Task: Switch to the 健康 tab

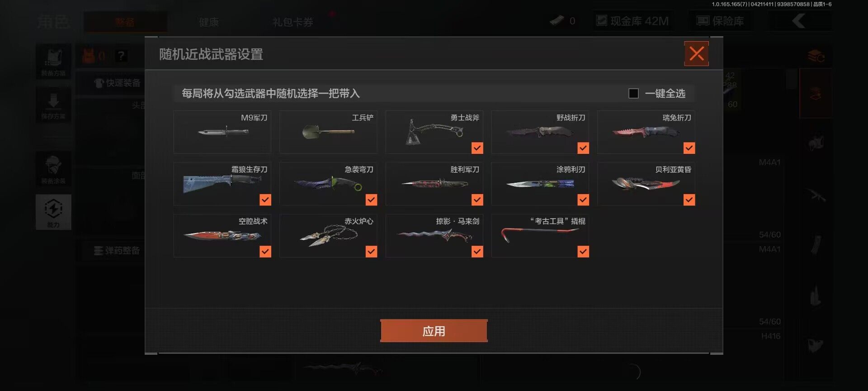Action: 209,22
